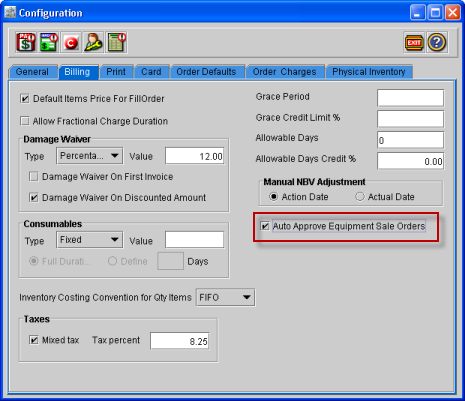Open the Physical Inventory tab
The height and width of the screenshot is (401, 465).
(x=369, y=72)
